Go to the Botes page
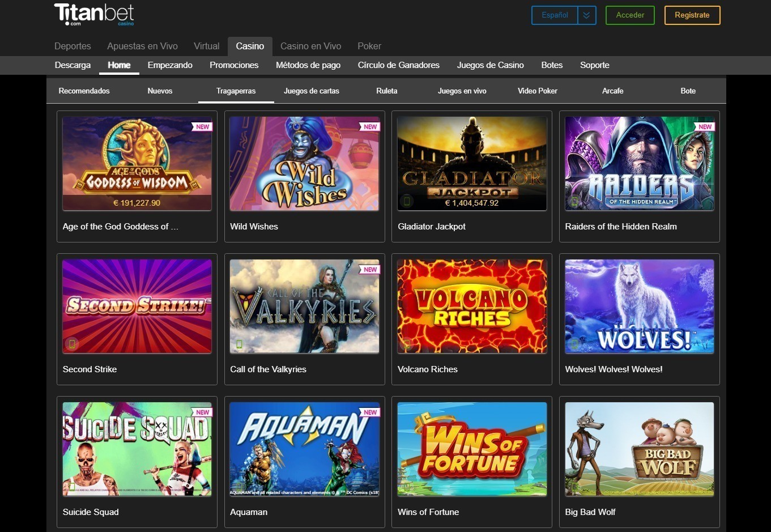This screenshot has width=771, height=532. click(552, 65)
